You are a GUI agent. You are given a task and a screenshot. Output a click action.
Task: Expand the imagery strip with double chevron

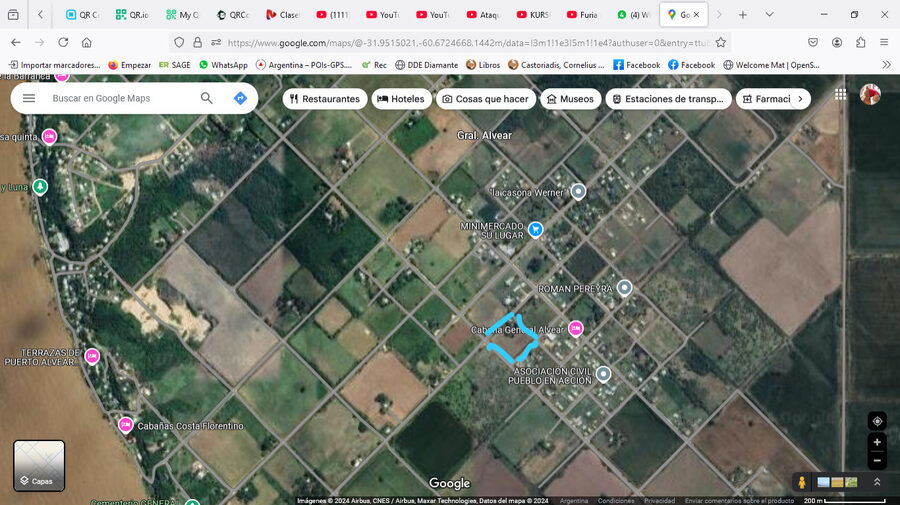(x=877, y=482)
